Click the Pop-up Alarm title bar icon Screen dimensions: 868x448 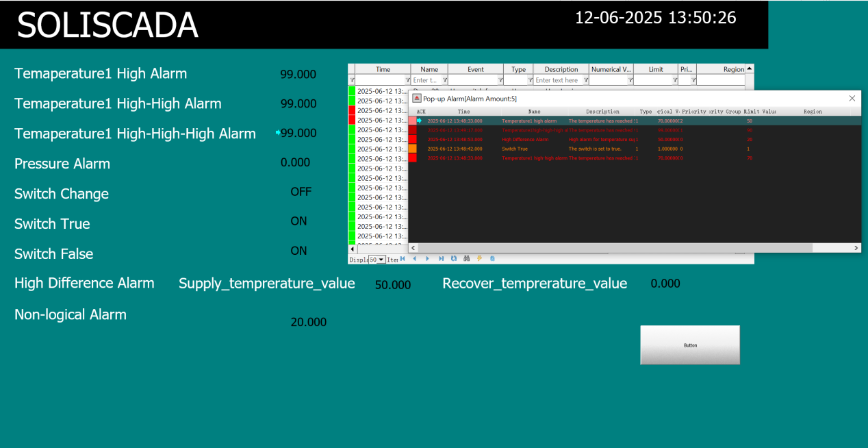(x=416, y=99)
